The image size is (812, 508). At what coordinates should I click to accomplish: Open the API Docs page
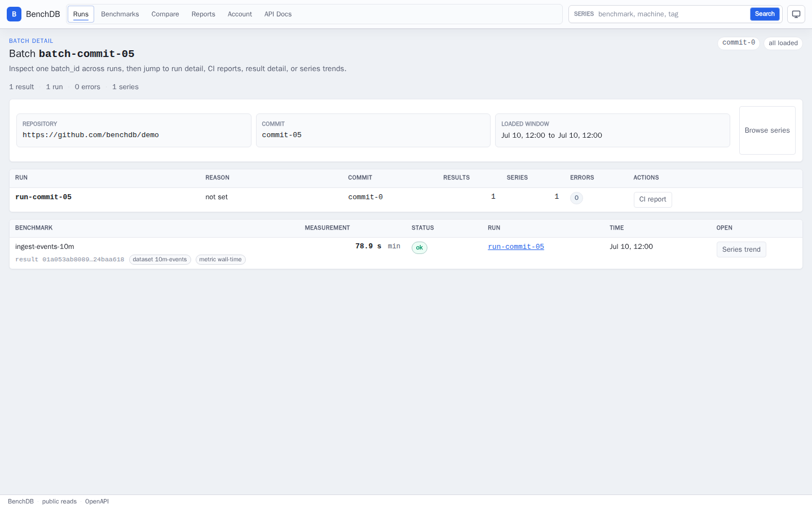coord(278,14)
